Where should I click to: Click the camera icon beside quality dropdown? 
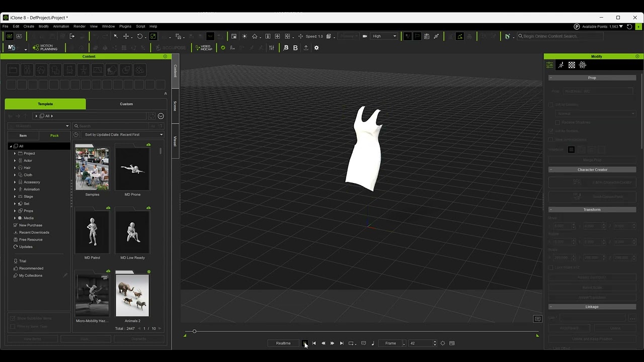[x=364, y=36]
